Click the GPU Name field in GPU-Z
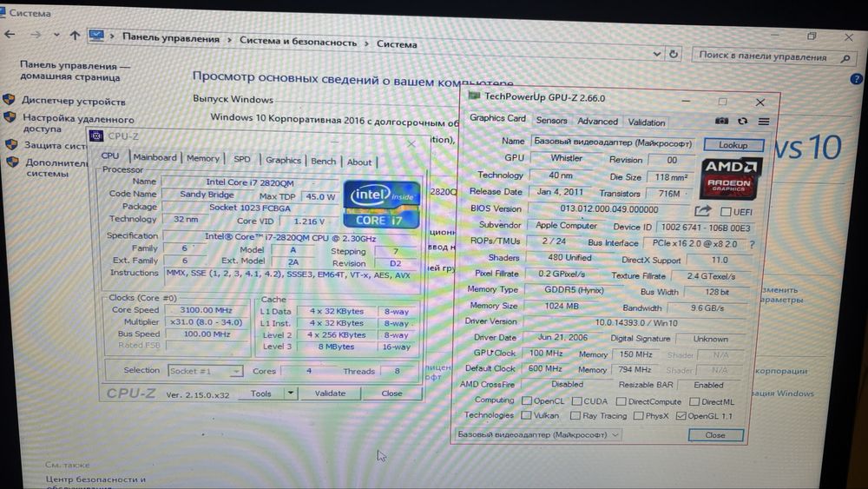This screenshot has height=489, width=868. [x=613, y=142]
